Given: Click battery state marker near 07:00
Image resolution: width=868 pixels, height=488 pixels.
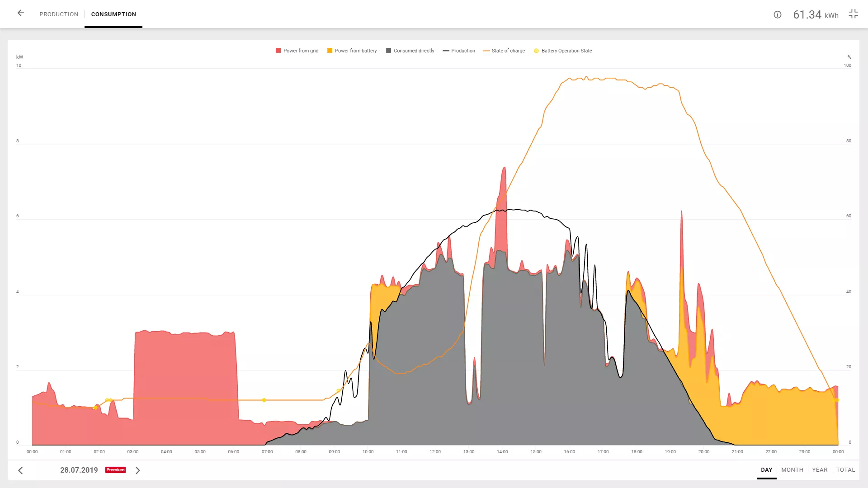Looking at the screenshot, I should click(x=264, y=400).
